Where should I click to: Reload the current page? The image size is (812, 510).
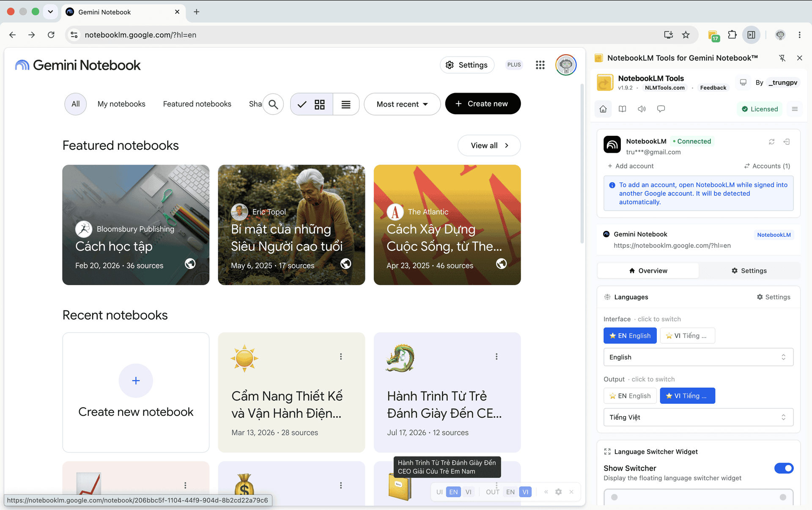[51, 35]
